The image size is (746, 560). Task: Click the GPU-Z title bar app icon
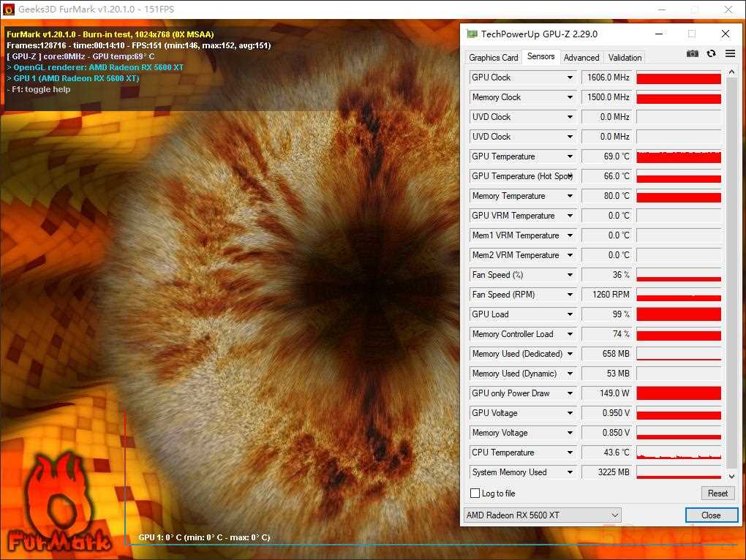[x=472, y=34]
